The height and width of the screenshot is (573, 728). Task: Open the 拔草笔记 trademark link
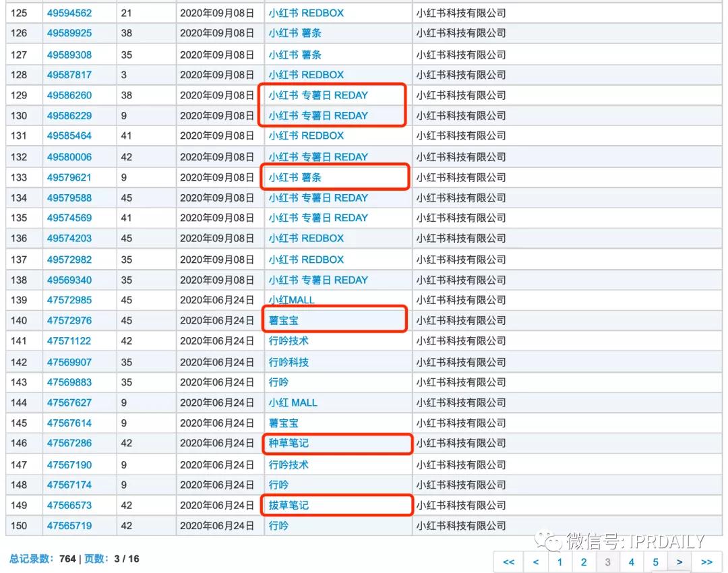pyautogui.click(x=289, y=505)
